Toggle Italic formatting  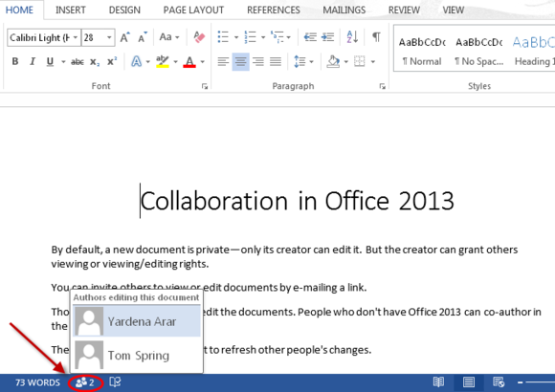(x=33, y=61)
